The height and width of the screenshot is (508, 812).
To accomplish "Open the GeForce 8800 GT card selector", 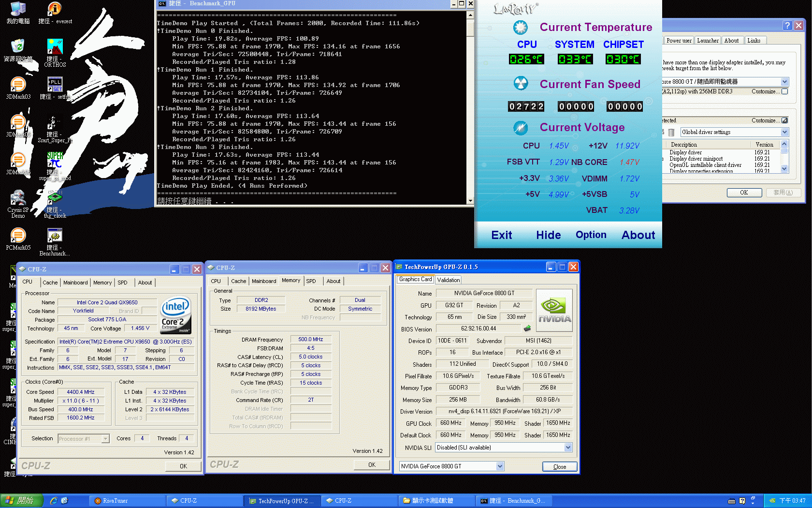I will point(500,466).
